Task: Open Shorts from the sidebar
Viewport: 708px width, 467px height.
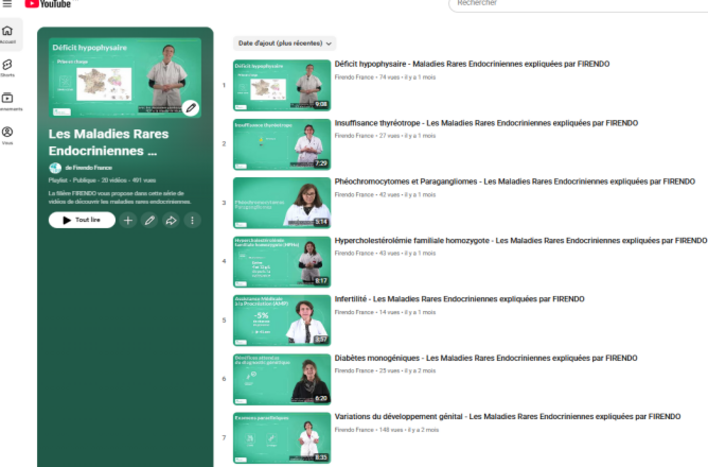Action: point(7,67)
